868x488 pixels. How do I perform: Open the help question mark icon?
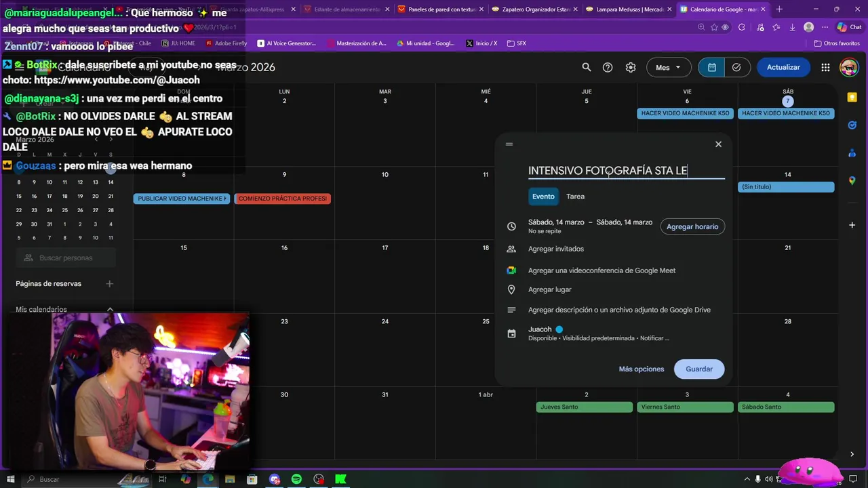pos(608,67)
